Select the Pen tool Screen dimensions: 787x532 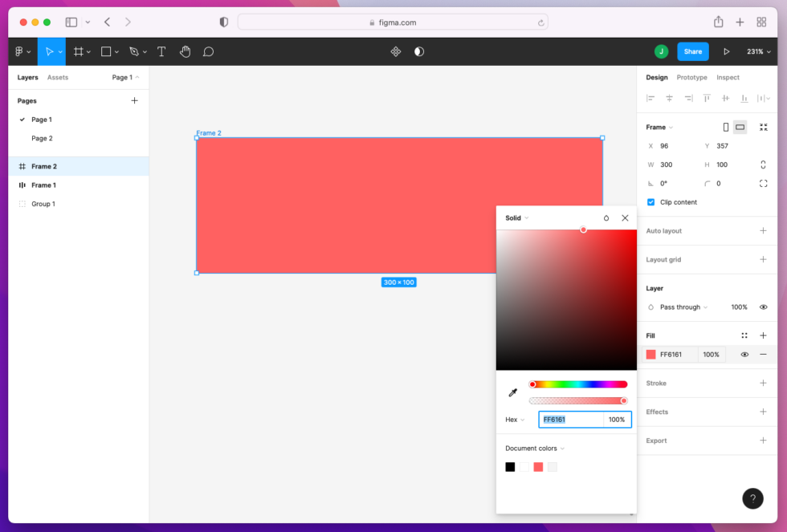coord(133,51)
